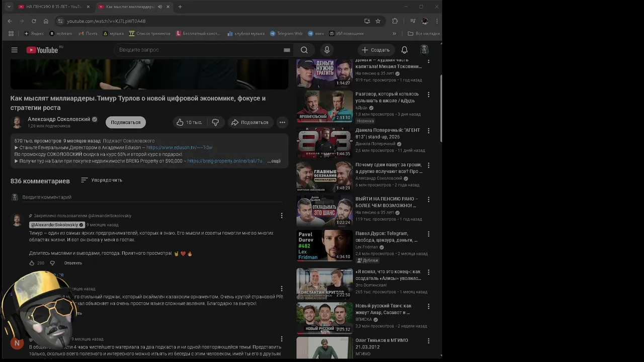
Task: Open more actions menu under video
Action: click(x=282, y=122)
